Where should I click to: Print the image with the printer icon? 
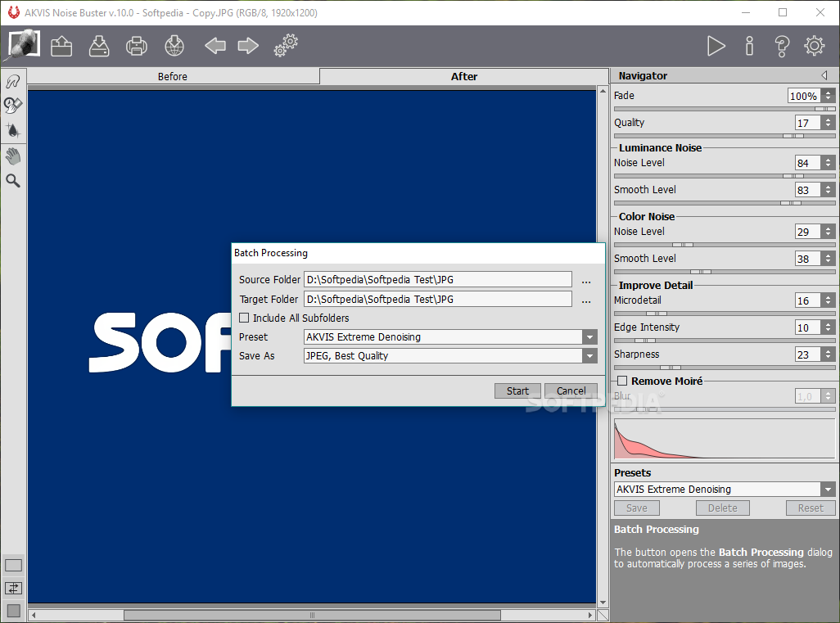point(137,46)
